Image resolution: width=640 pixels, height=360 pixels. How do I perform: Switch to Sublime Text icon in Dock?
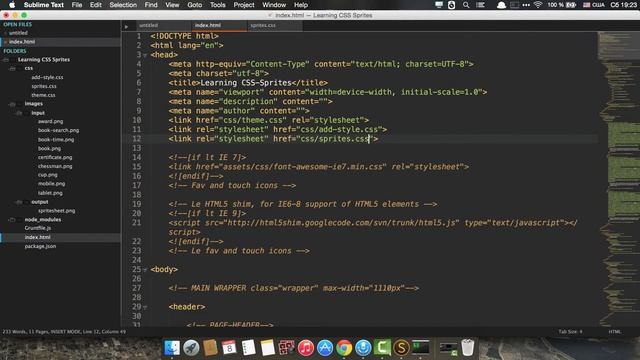(x=401, y=348)
